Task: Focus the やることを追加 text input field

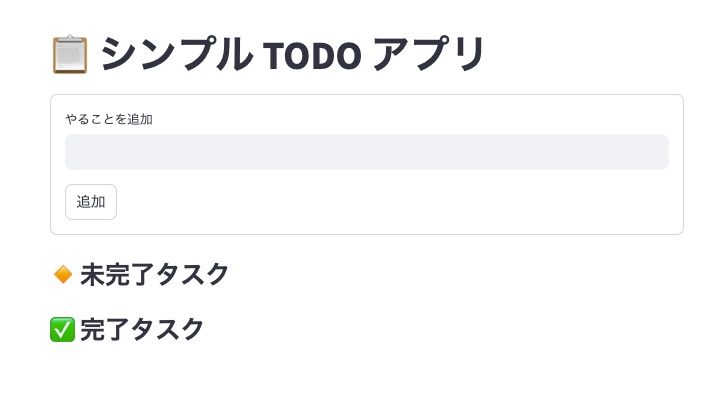Action: (x=366, y=152)
